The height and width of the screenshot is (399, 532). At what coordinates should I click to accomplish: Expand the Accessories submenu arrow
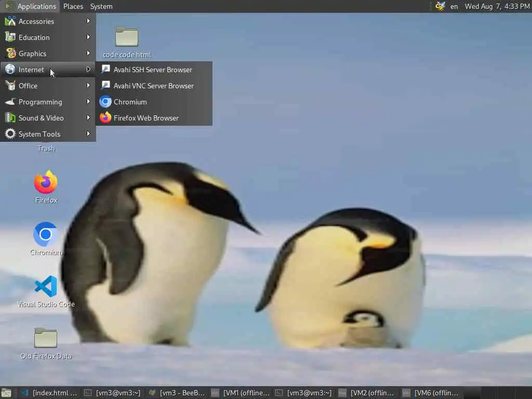point(88,21)
